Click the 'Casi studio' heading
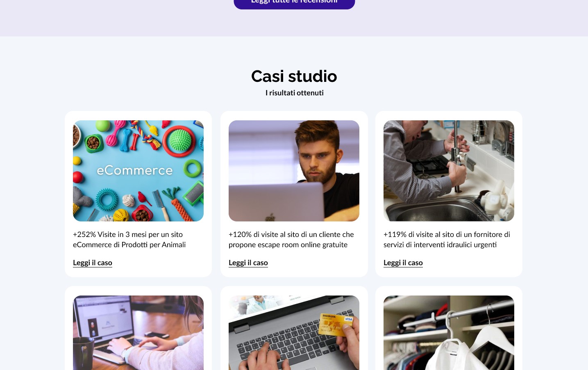The height and width of the screenshot is (370, 588). pyautogui.click(x=294, y=76)
